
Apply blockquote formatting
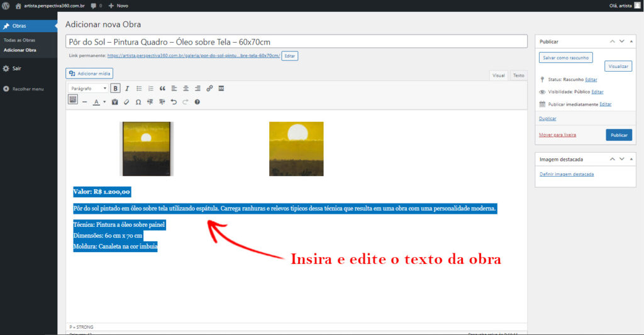coord(162,88)
